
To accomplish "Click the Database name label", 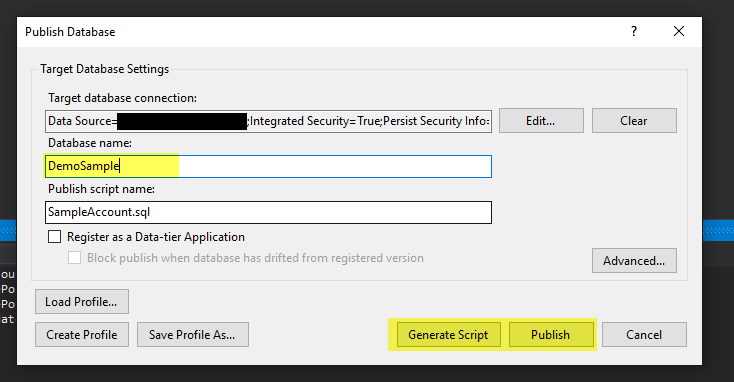I will [90, 143].
